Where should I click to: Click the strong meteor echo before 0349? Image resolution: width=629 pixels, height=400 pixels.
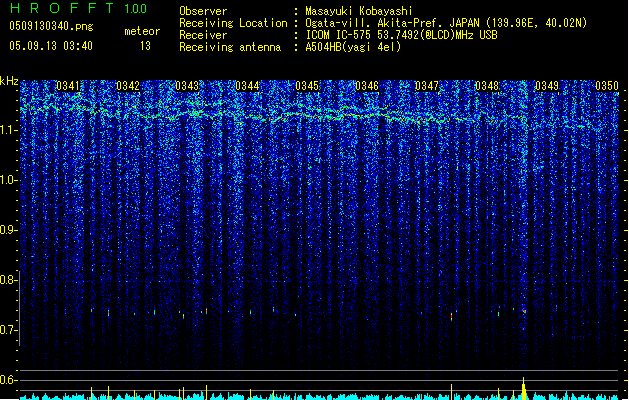click(524, 311)
